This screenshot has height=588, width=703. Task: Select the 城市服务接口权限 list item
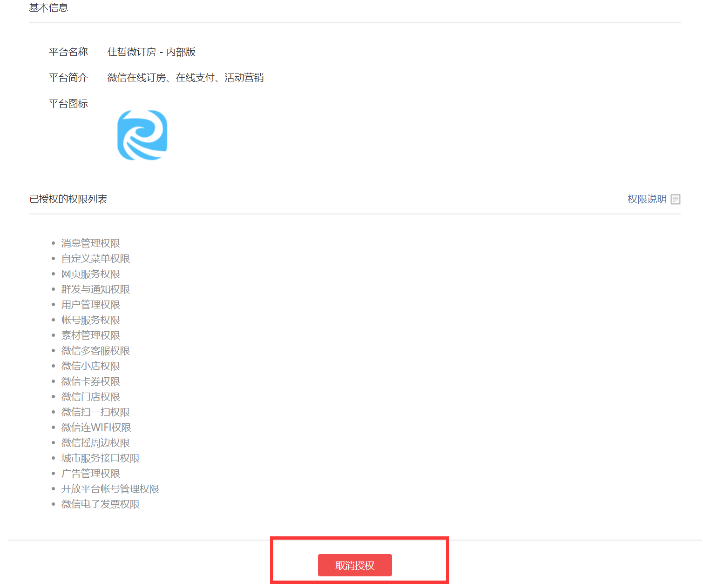tap(101, 458)
